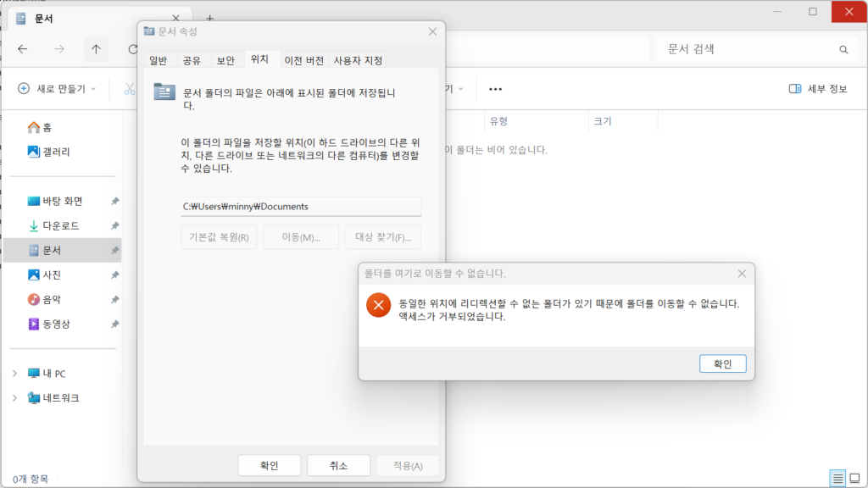Screen dimensions: 868x488
Task: Click the pin icon next to 음악
Action: pyautogui.click(x=114, y=299)
